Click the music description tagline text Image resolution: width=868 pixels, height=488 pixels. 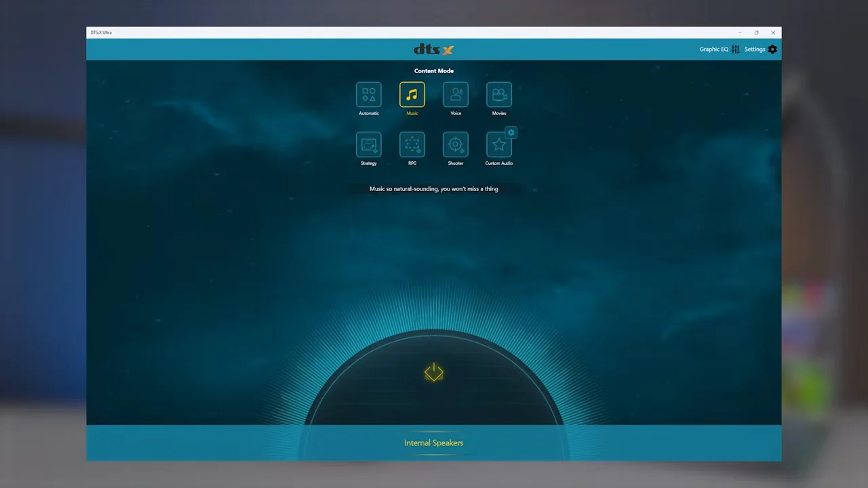tap(434, 189)
